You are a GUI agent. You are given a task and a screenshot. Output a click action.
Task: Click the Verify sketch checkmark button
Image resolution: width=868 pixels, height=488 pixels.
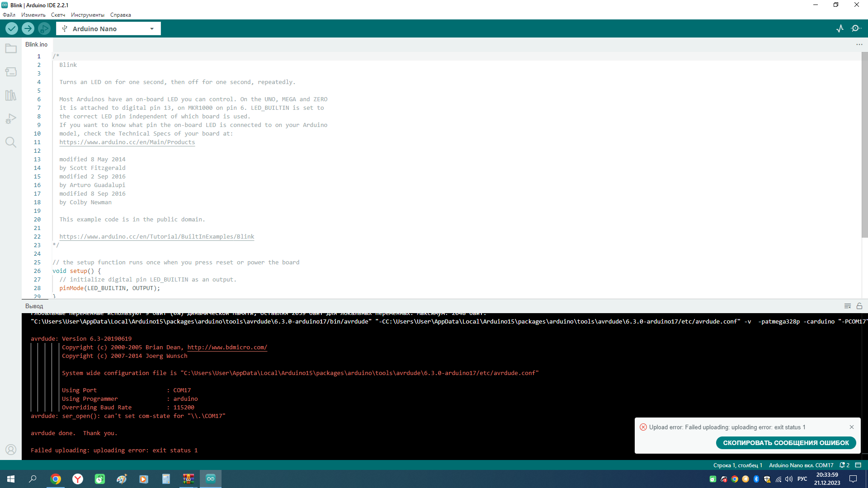[12, 28]
